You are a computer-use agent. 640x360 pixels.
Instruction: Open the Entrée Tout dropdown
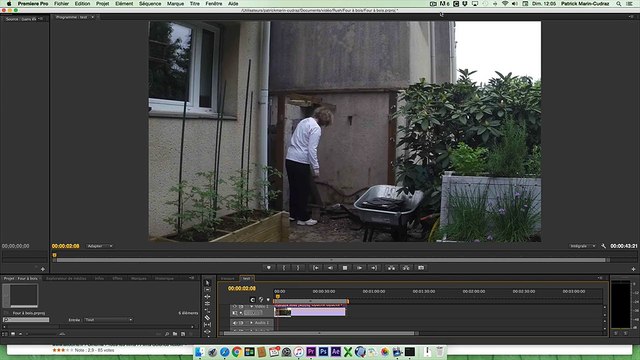pos(108,320)
